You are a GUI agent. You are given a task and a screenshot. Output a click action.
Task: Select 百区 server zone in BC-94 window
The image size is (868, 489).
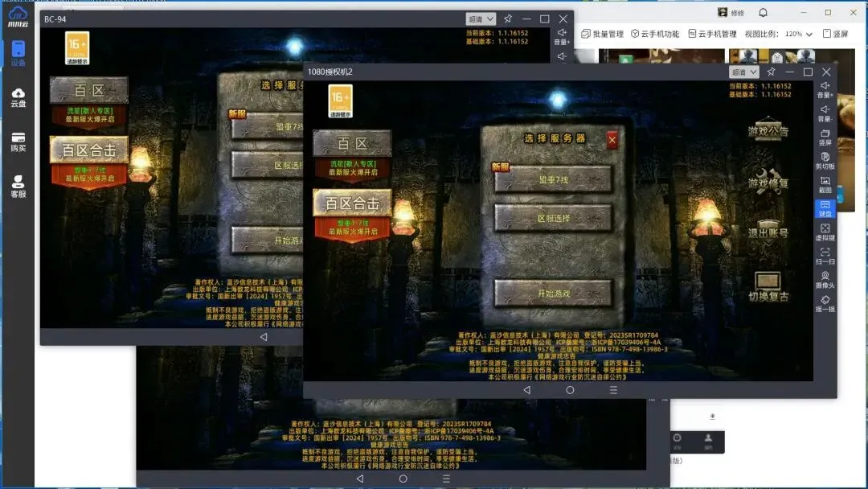(x=89, y=90)
